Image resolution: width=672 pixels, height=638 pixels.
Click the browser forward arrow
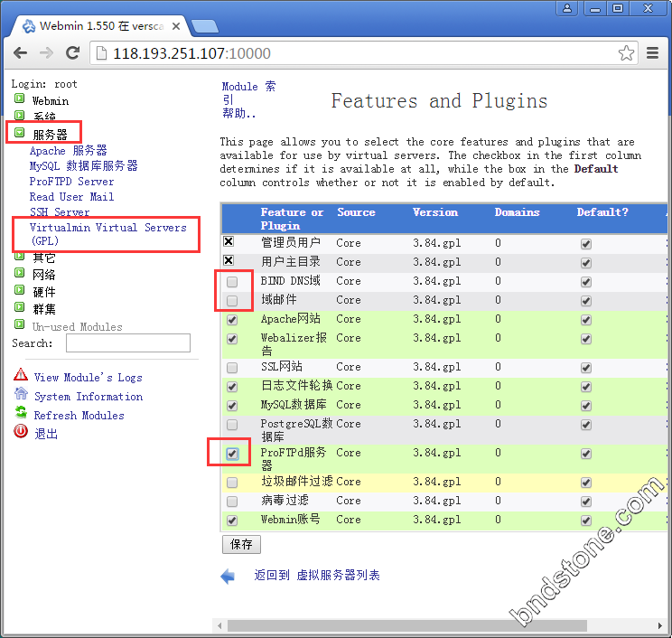point(46,53)
